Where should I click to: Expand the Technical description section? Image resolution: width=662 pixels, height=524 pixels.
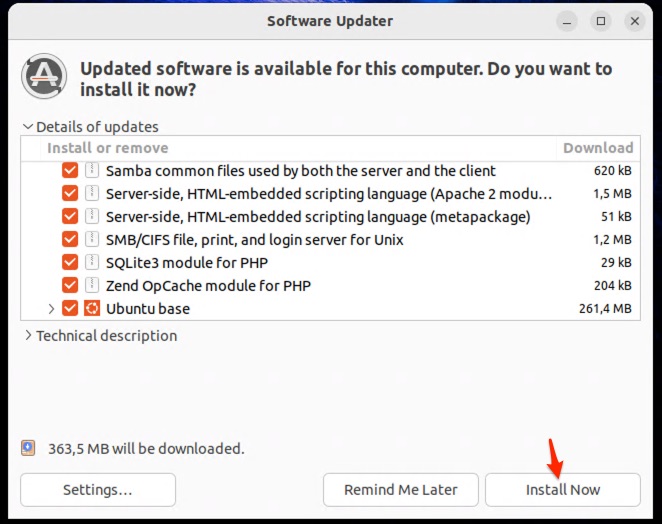(x=28, y=336)
